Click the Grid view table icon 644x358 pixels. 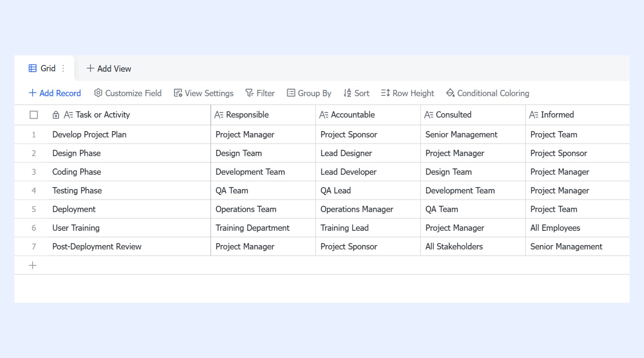(32, 68)
